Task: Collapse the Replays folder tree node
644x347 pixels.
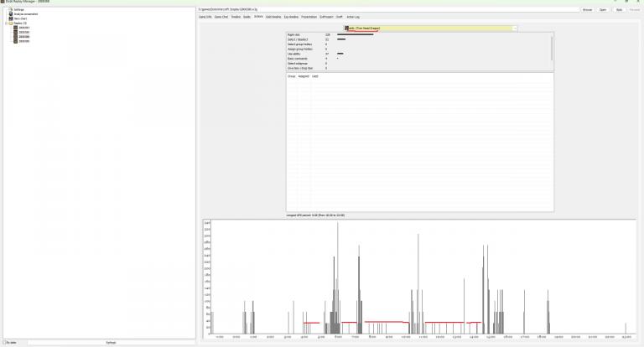Action: click(6, 23)
